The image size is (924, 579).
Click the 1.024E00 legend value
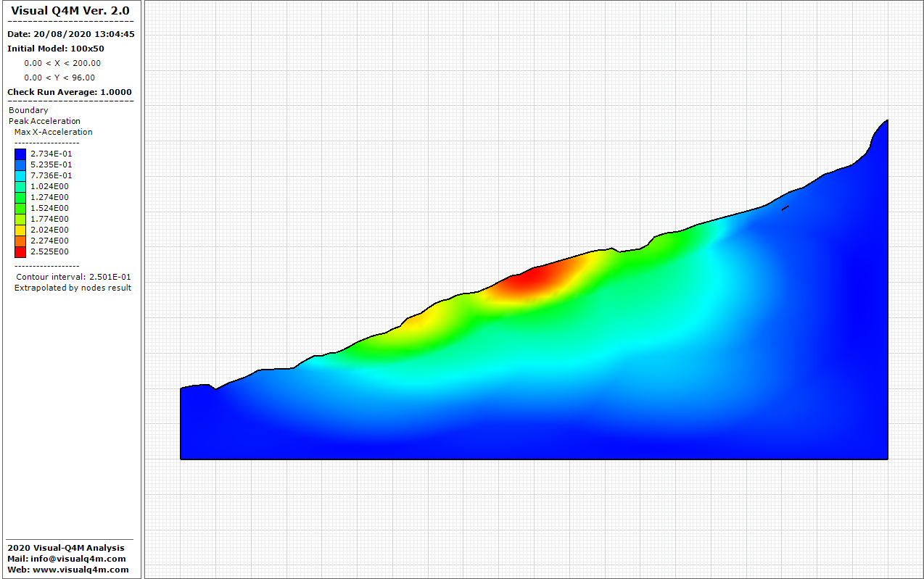[49, 186]
